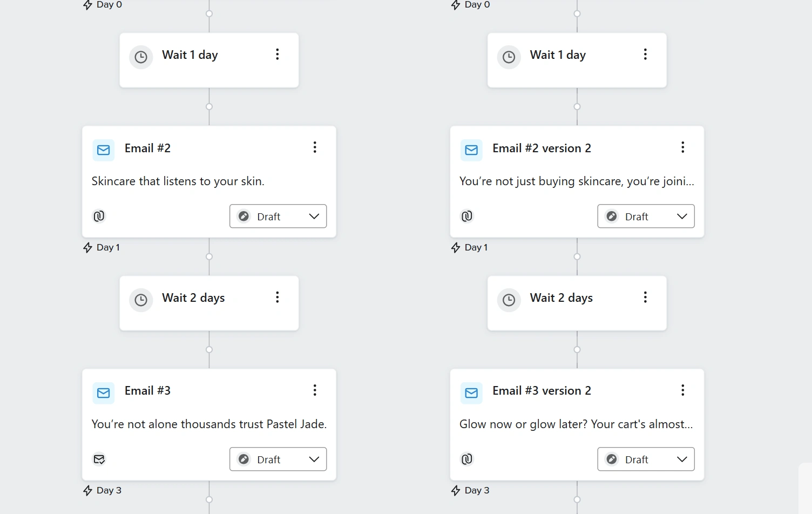Expand Draft status dropdown for Email #2
Viewport: 812px width, 514px height.
[x=278, y=216]
